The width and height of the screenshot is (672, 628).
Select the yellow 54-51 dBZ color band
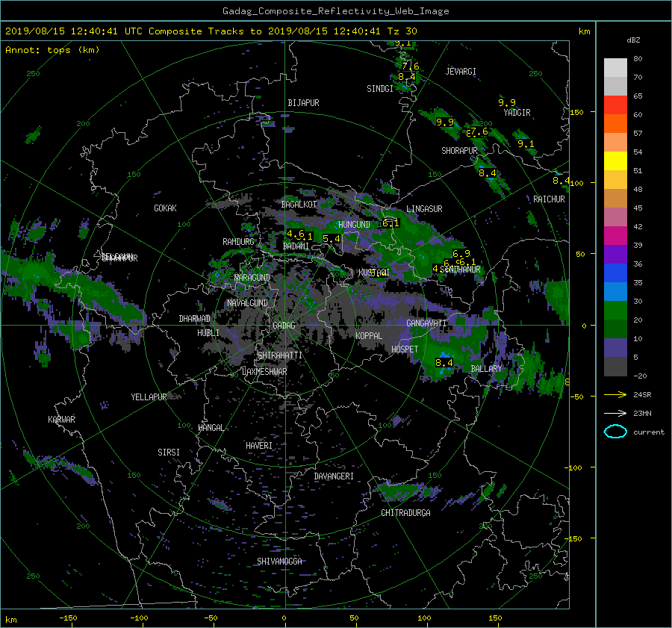point(615,161)
